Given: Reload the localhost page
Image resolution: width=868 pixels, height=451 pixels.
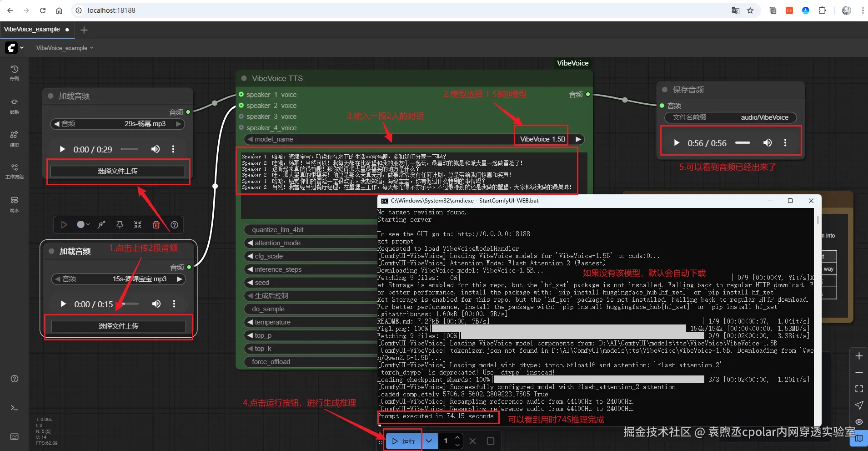Looking at the screenshot, I should coord(43,10).
